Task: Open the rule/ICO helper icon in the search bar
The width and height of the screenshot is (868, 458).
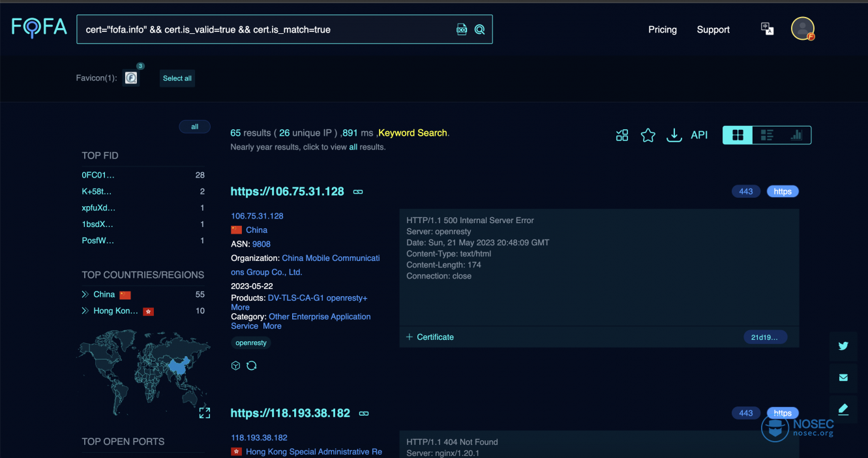Action: (462, 29)
